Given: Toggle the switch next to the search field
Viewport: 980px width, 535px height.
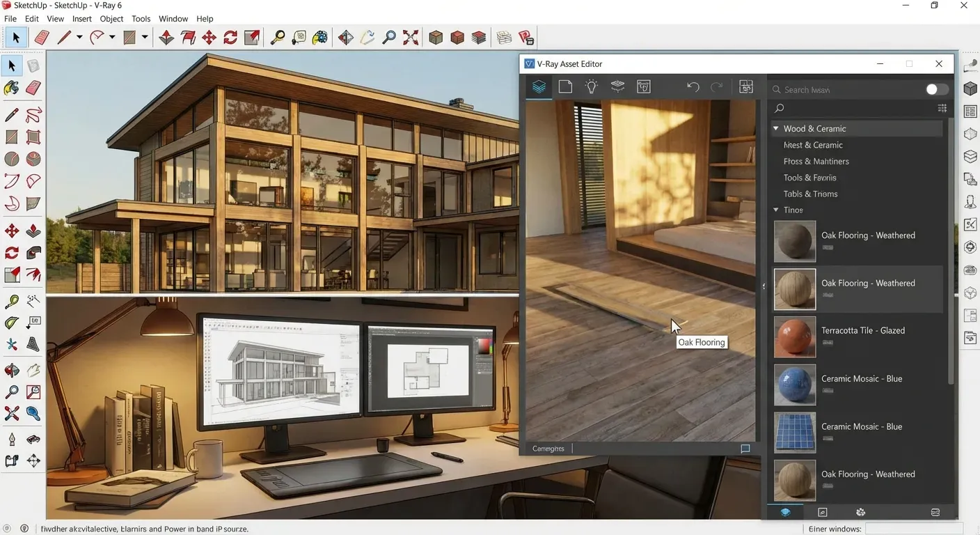Looking at the screenshot, I should [x=935, y=89].
